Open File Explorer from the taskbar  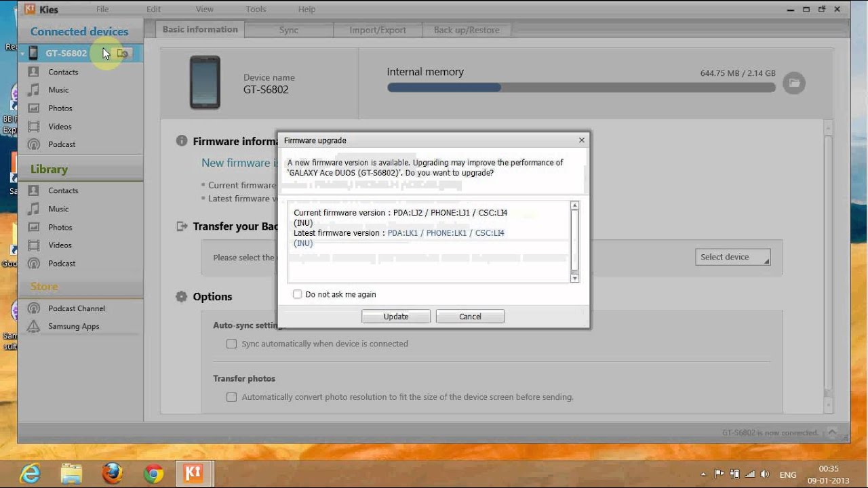[71, 472]
